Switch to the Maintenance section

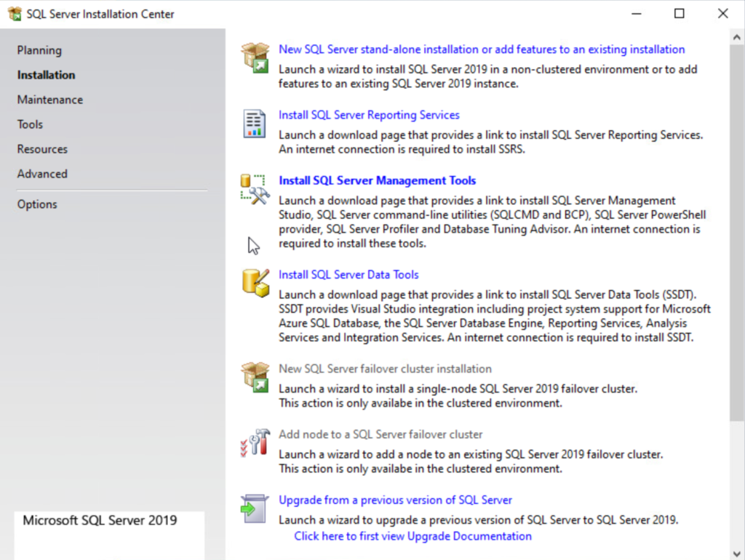pyautogui.click(x=50, y=100)
